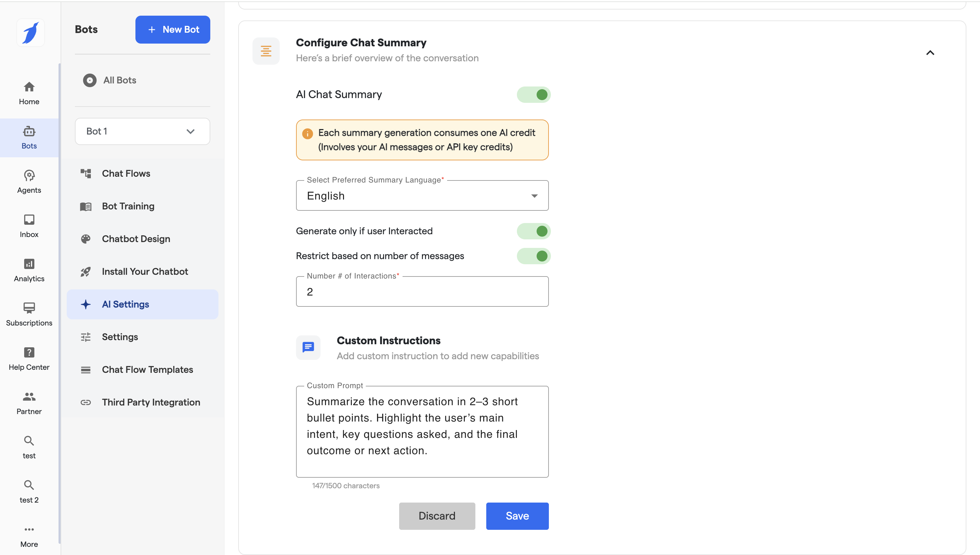Click the Save button
This screenshot has height=555, width=980.
(517, 516)
